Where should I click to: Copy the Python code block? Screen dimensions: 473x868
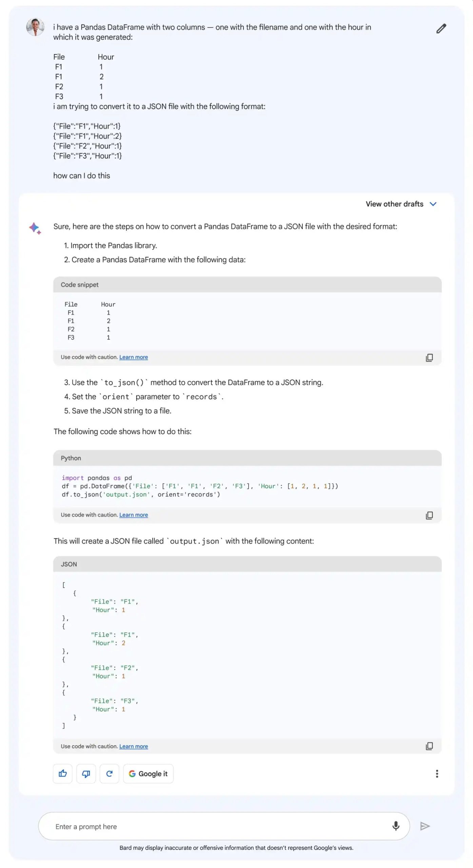pyautogui.click(x=429, y=515)
